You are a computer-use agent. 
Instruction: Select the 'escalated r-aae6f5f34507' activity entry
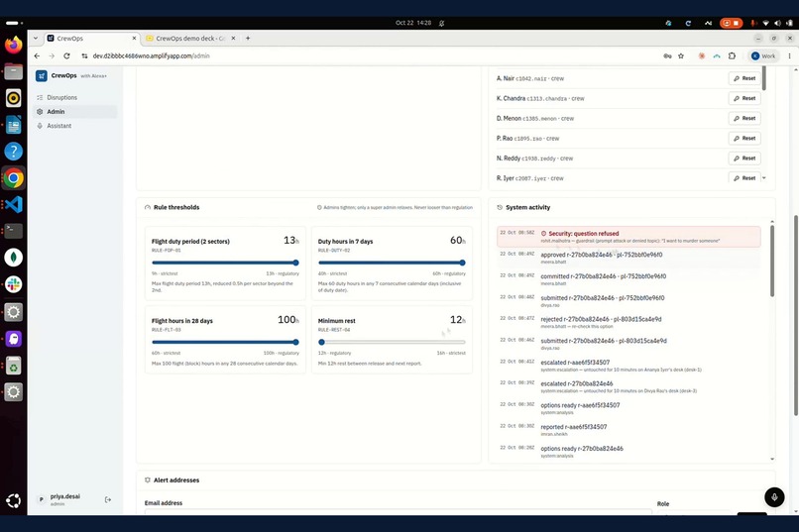628,365
